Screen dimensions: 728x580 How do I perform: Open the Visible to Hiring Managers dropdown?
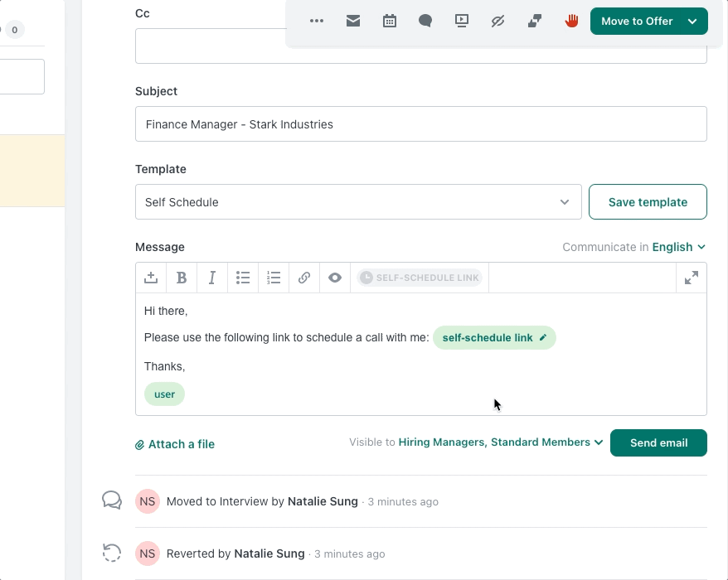[x=501, y=442]
